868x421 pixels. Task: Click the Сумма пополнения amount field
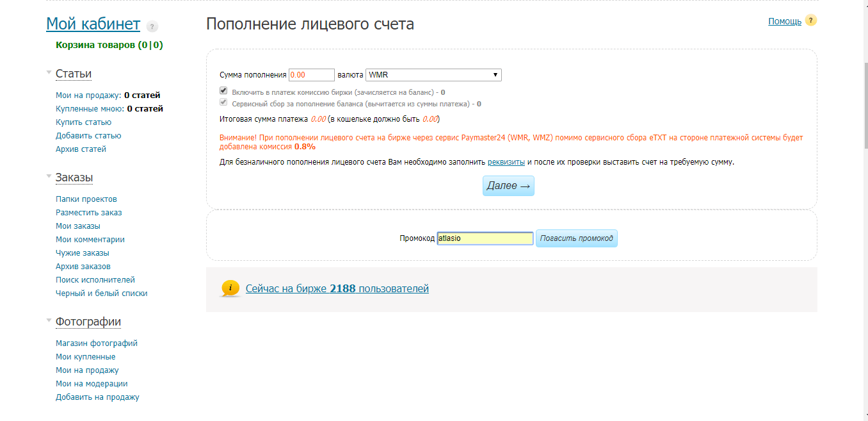pos(312,75)
